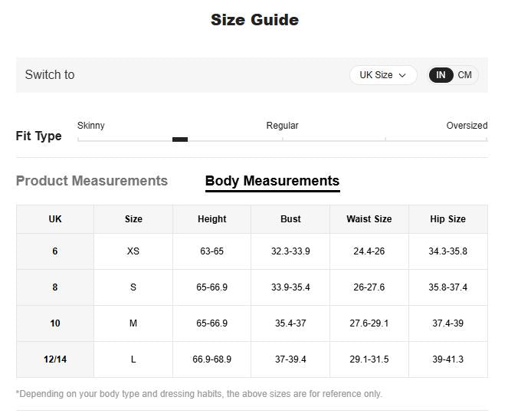Click the Hip Size column header
This screenshot has height=420, width=508.
(447, 219)
